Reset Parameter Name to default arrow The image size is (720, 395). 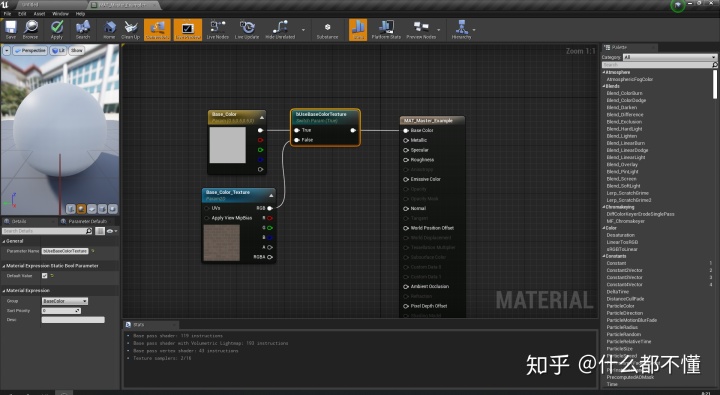[x=93, y=251]
